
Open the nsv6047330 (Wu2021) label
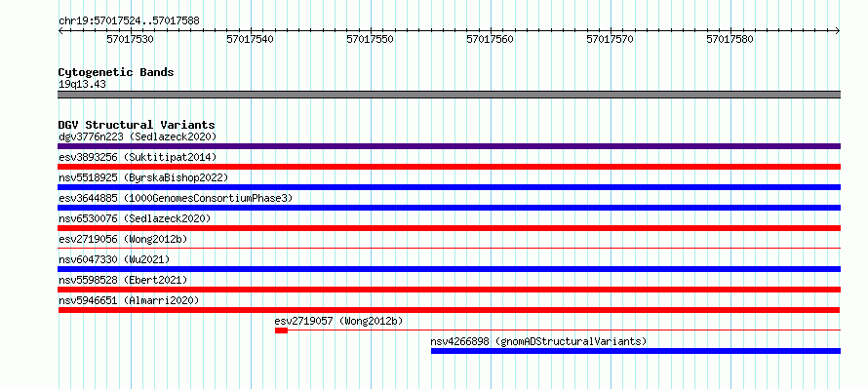114,259
